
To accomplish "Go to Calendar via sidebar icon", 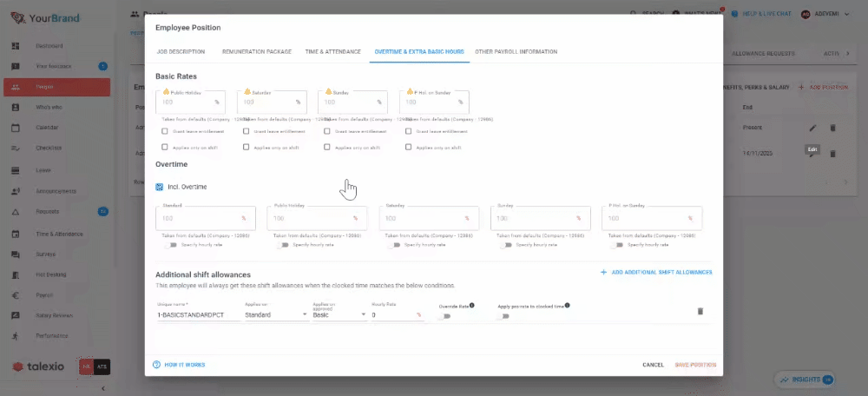I will [16, 128].
